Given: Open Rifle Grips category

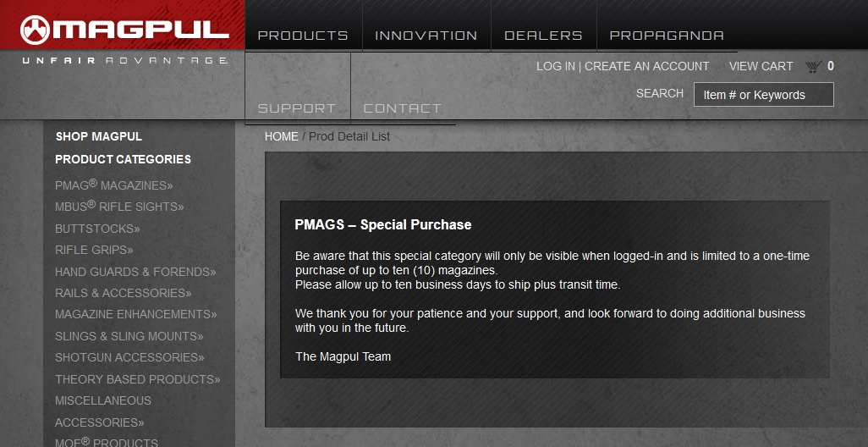Looking at the screenshot, I should [x=94, y=250].
